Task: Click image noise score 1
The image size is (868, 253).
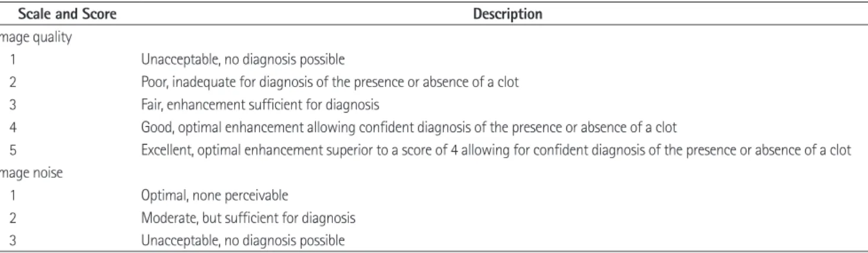Action: click(12, 196)
